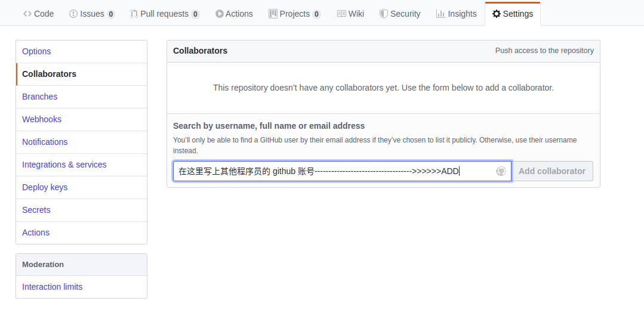Open Branches settings
This screenshot has width=644, height=310.
pyautogui.click(x=81, y=97)
